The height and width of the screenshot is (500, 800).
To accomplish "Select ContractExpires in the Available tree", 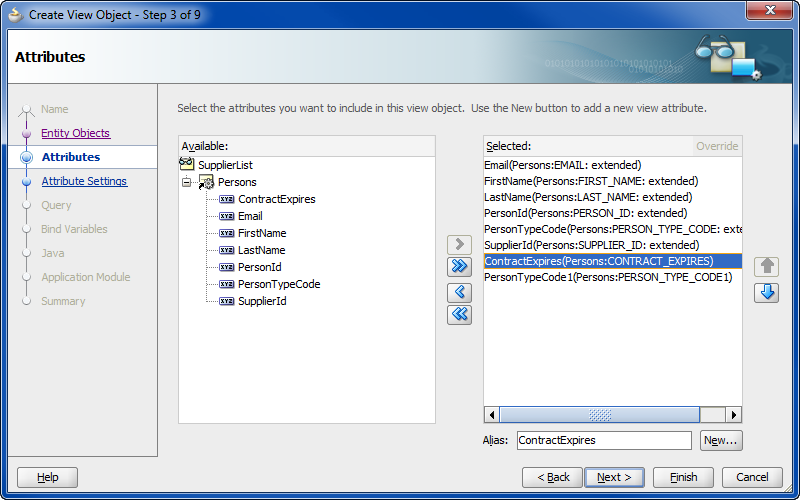I will [277, 199].
